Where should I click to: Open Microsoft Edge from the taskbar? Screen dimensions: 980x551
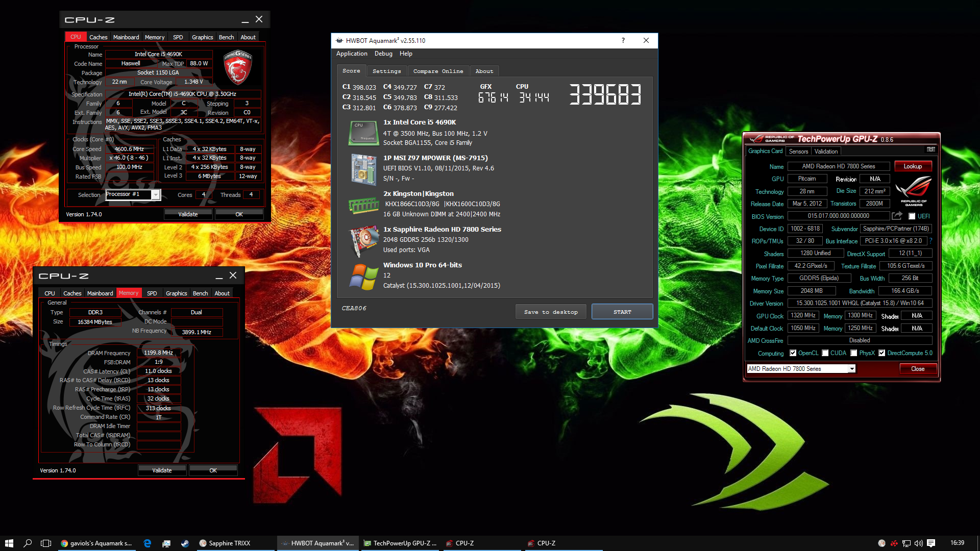click(148, 543)
